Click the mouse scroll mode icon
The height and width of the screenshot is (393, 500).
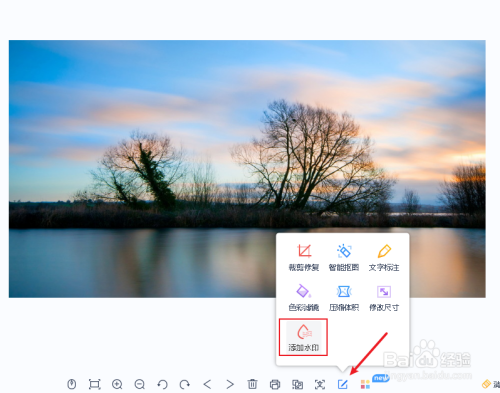click(x=72, y=384)
